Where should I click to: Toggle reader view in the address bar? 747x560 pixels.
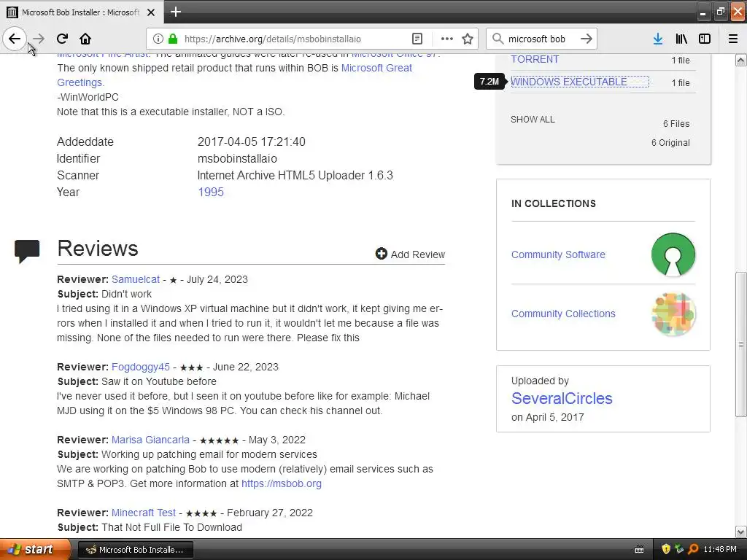417,39
